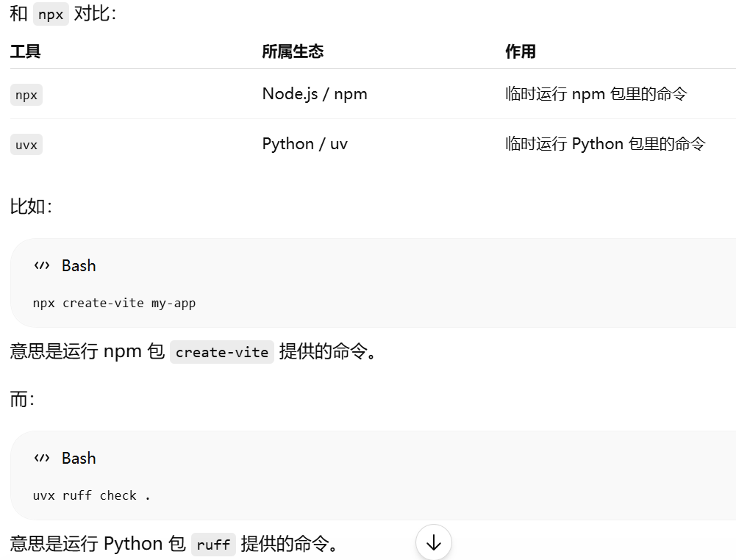Click the npx create-vite my-app command line
Viewport: 736px width, 560px height.
114,304
